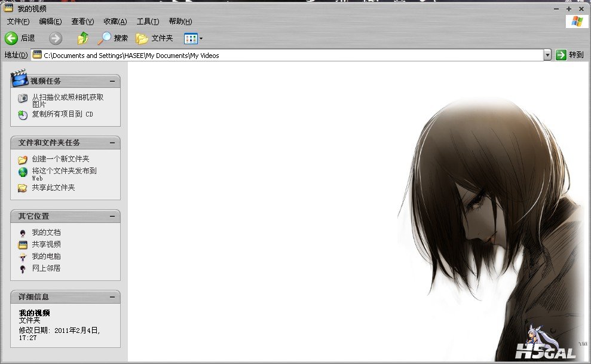Click the grayed Forward arrow button
The width and height of the screenshot is (591, 364).
pyautogui.click(x=56, y=38)
